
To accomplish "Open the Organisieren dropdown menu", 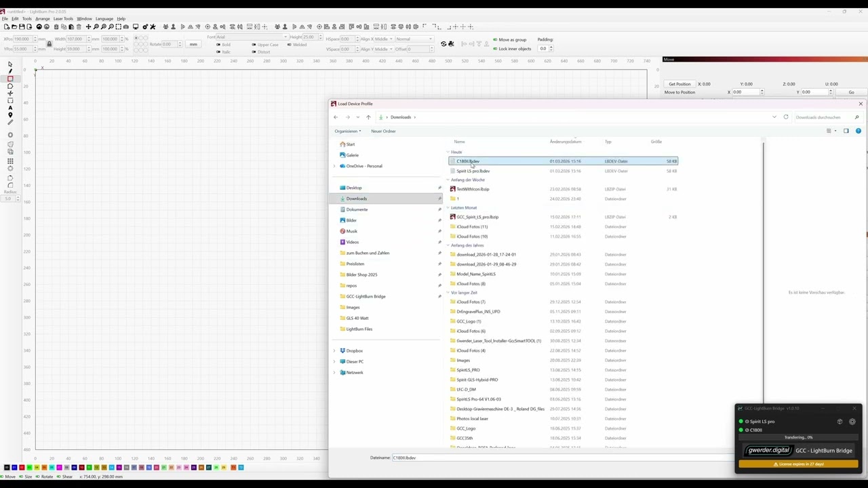I will [x=347, y=131].
